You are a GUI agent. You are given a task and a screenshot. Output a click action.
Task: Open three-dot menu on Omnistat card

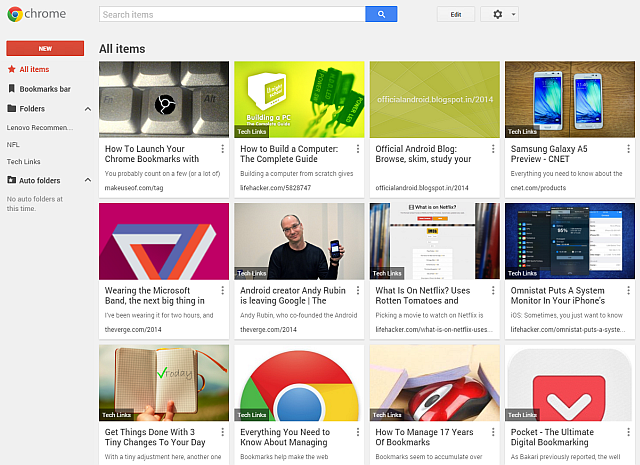tap(625, 291)
